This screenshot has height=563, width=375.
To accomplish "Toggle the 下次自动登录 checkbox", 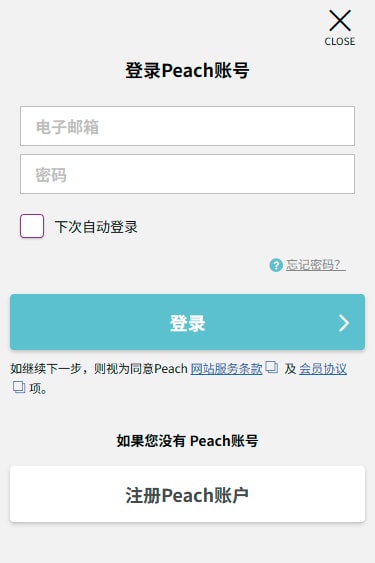I will (x=32, y=226).
